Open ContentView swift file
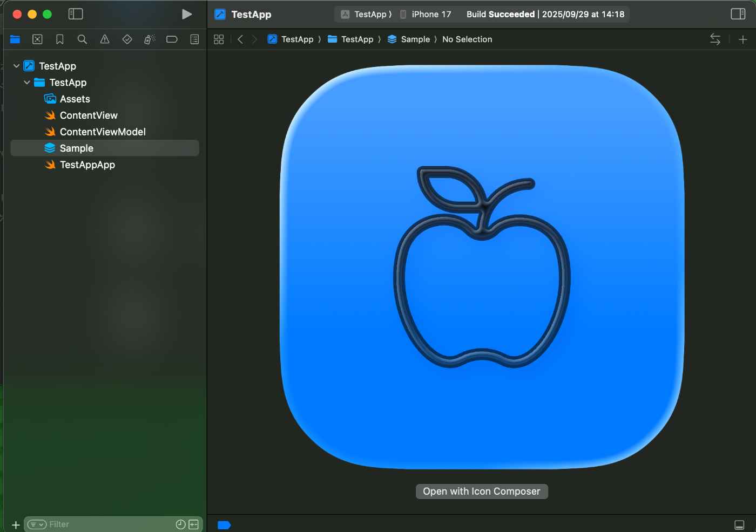 (89, 115)
